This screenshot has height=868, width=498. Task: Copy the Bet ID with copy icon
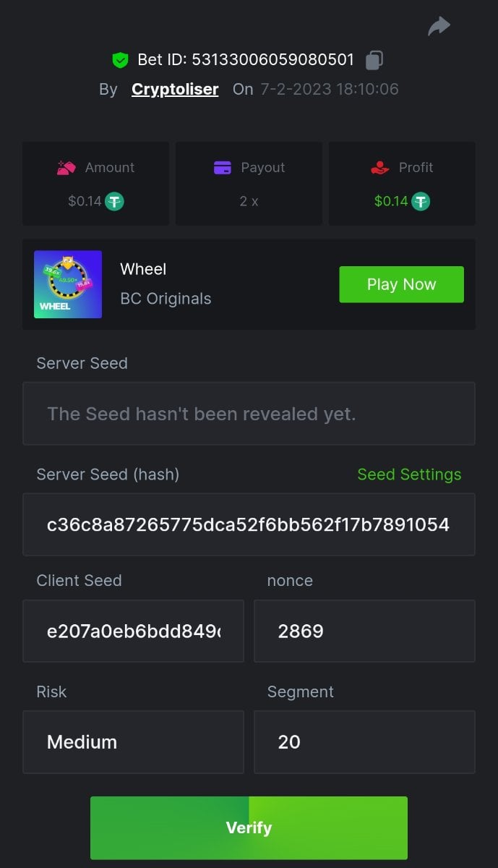(x=374, y=60)
